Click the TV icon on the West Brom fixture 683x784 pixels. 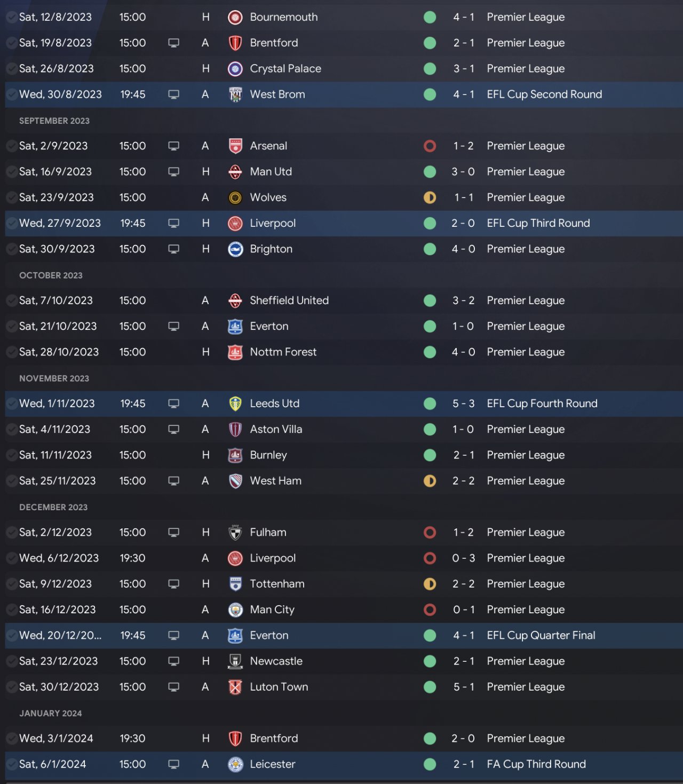pyautogui.click(x=173, y=94)
